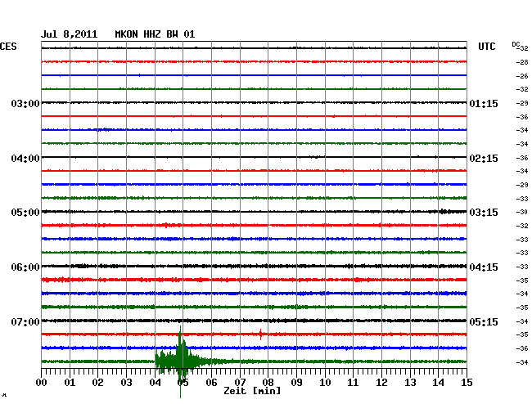Select minute tick label 10
This screenshot has width=532, height=404.
click(x=325, y=383)
